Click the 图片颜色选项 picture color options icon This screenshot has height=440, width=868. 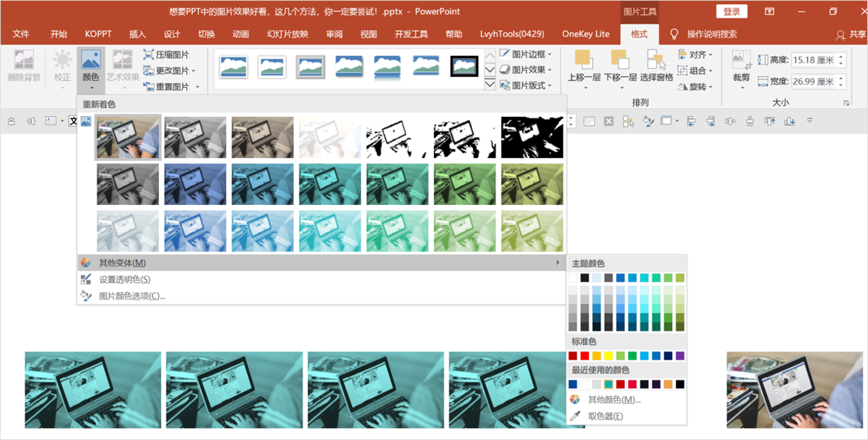[x=86, y=296]
